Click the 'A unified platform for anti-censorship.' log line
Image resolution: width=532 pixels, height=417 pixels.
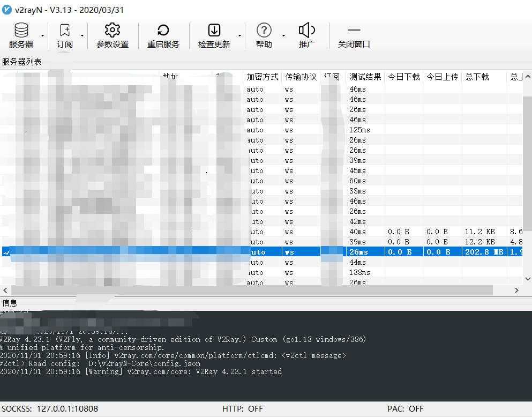(82, 347)
